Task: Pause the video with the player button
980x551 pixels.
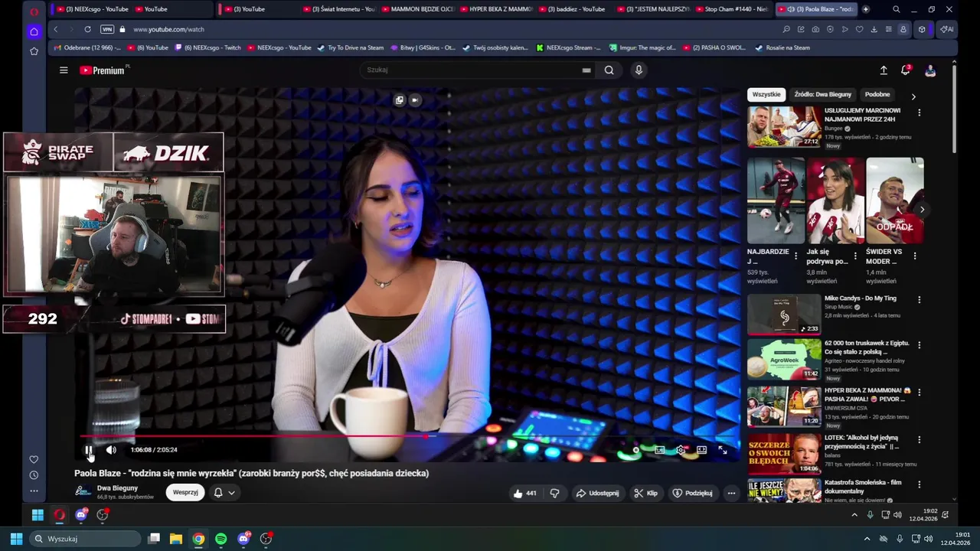Action: coord(89,450)
